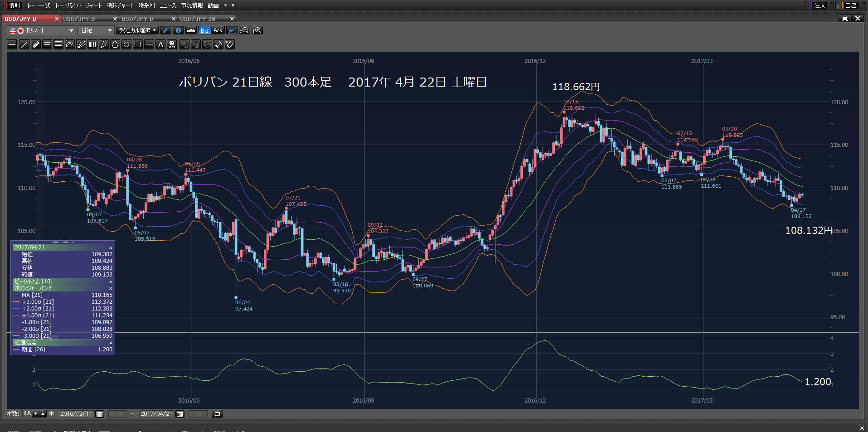Click the 情報 panel label
Viewport: 868px width, 432px height.
pyautogui.click(x=15, y=5)
